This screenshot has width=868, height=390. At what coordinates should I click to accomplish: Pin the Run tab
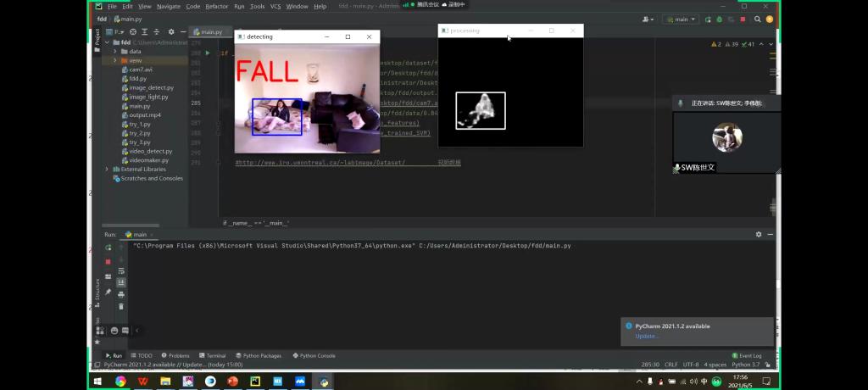tap(108, 292)
